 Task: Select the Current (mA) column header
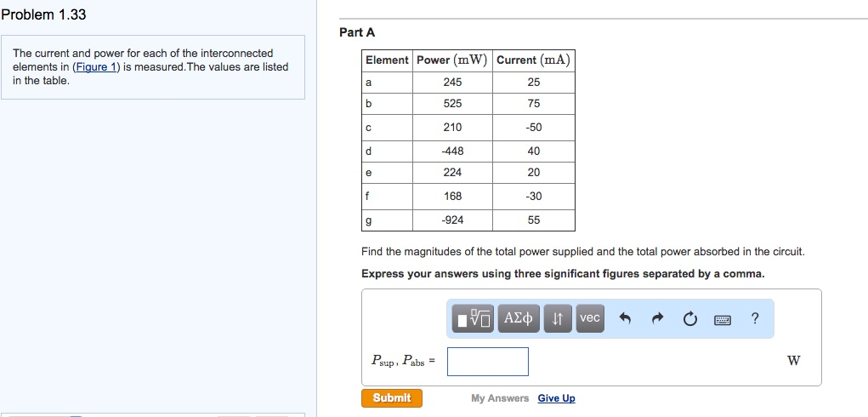pyautogui.click(x=533, y=60)
